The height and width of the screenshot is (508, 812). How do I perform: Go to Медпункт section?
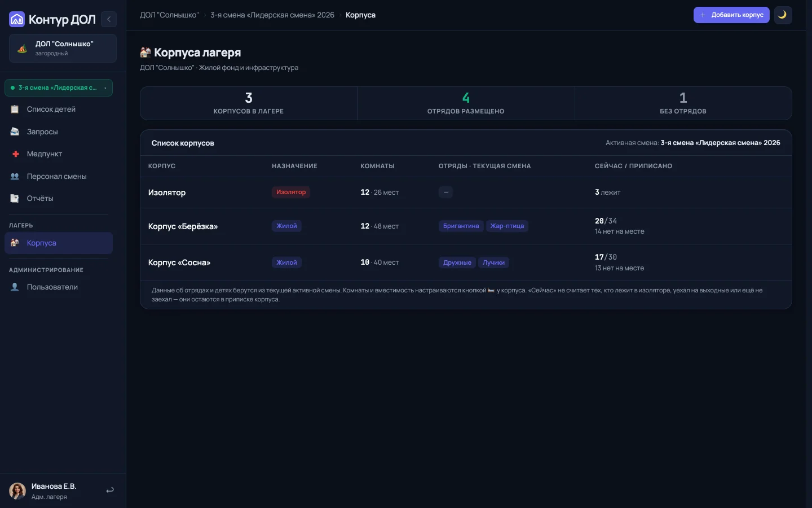pyautogui.click(x=59, y=154)
